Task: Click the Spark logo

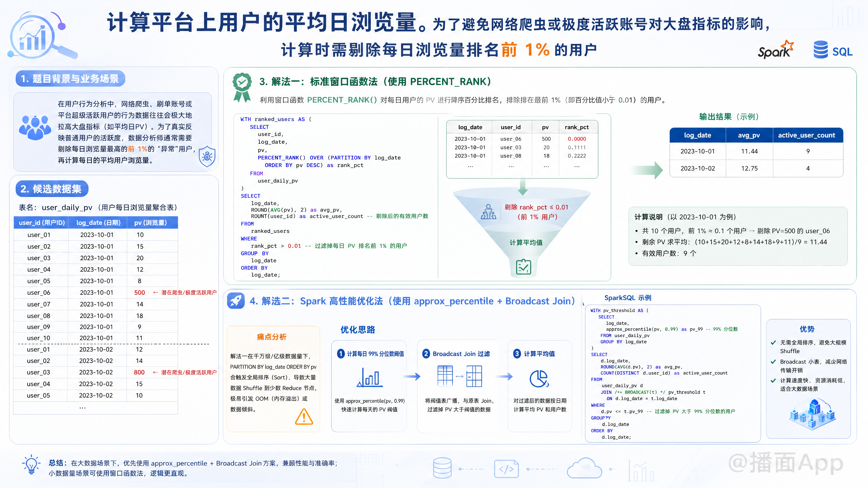Action: [775, 49]
